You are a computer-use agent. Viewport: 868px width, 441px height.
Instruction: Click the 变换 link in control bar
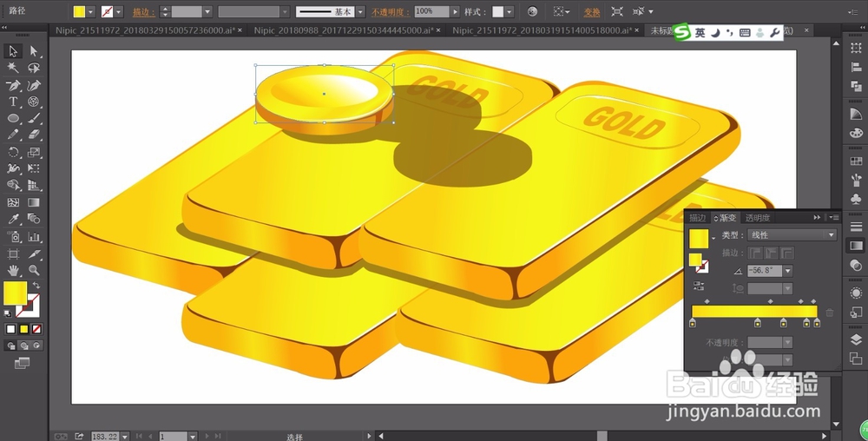592,11
